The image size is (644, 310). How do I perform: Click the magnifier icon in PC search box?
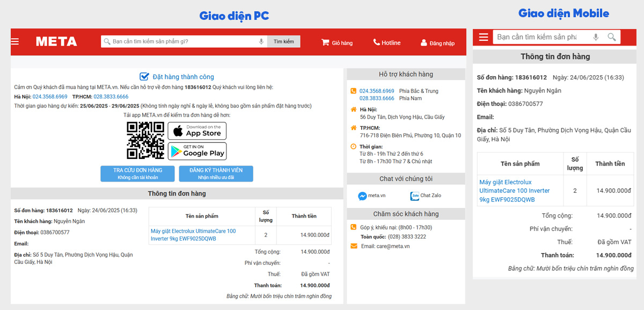point(107,41)
